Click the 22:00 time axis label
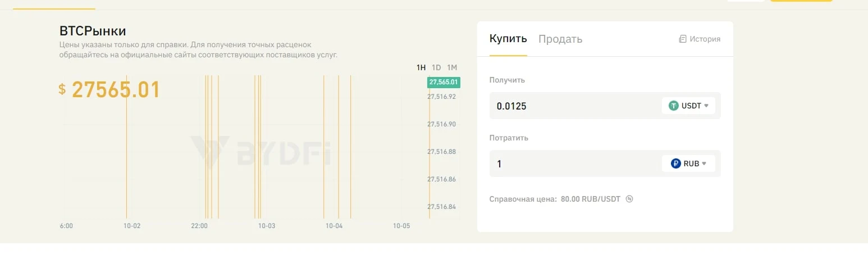This screenshot has height=264, width=868. (199, 226)
